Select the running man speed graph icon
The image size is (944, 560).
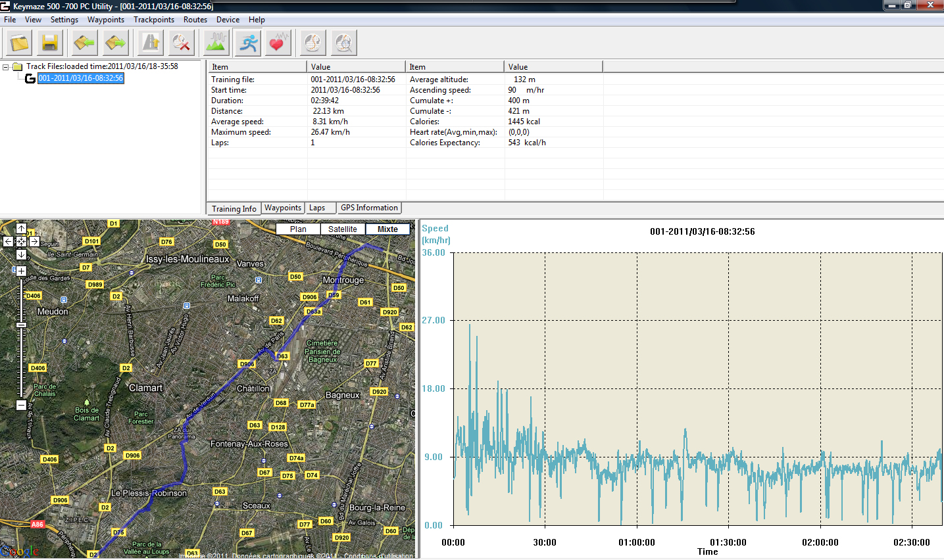coord(247,43)
